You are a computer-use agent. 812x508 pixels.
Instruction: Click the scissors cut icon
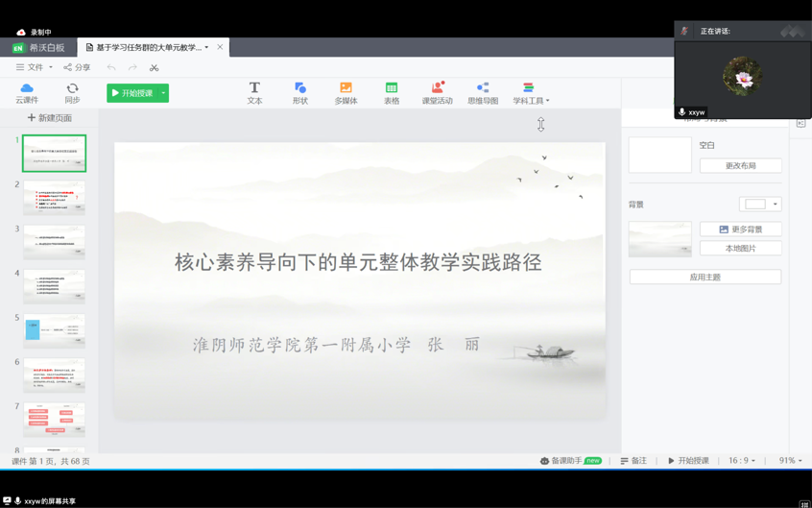(x=154, y=67)
